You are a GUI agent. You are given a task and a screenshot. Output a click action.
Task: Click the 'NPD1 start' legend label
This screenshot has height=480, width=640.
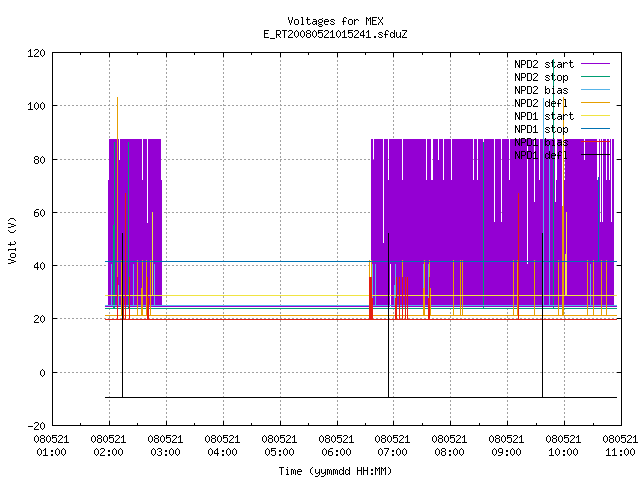click(544, 116)
